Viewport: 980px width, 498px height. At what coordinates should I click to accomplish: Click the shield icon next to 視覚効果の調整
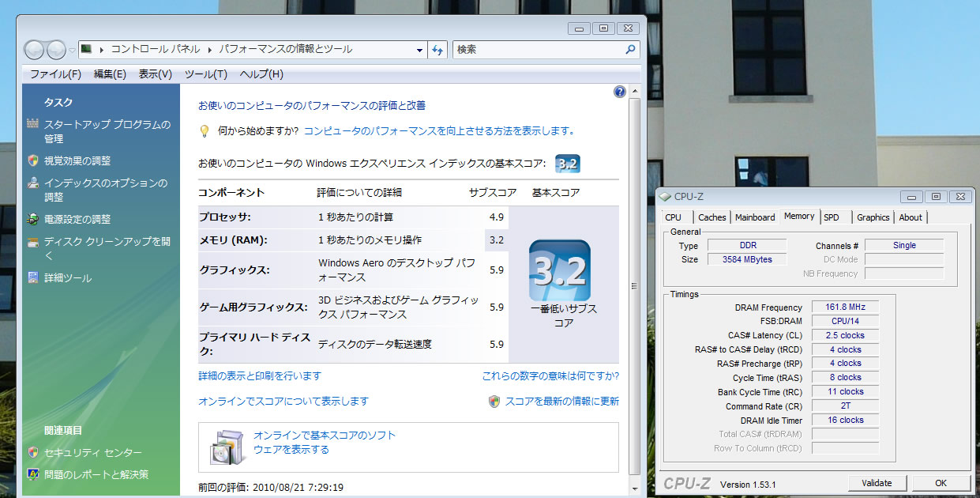[x=32, y=160]
